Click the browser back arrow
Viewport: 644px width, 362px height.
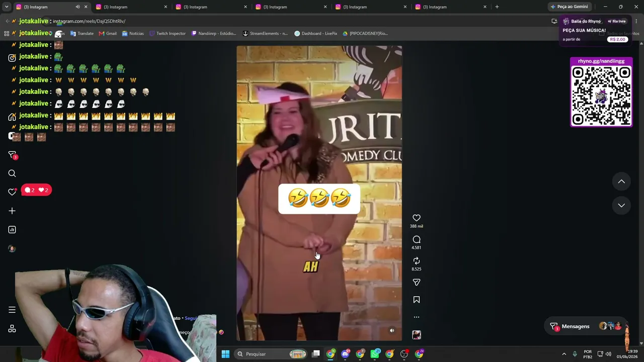tap(7, 21)
